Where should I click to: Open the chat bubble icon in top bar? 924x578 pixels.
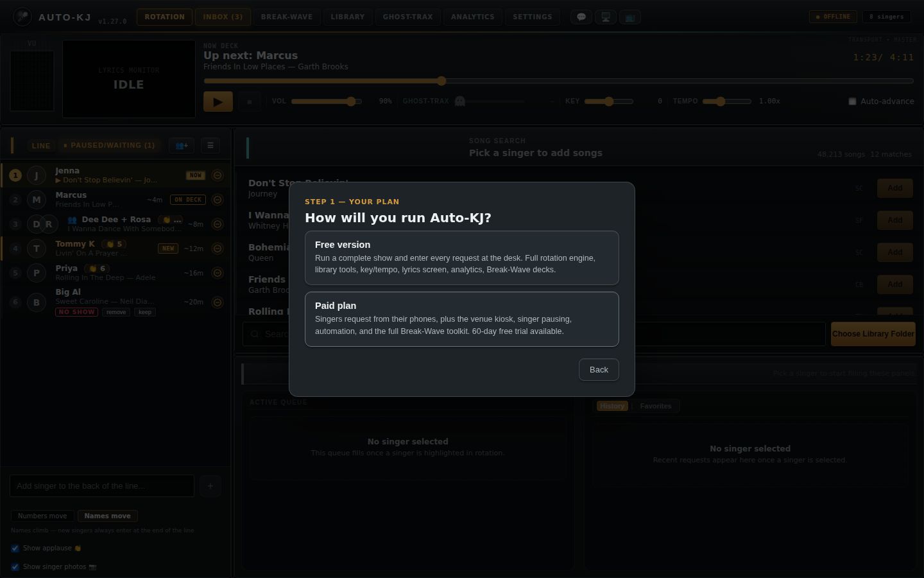pyautogui.click(x=581, y=17)
